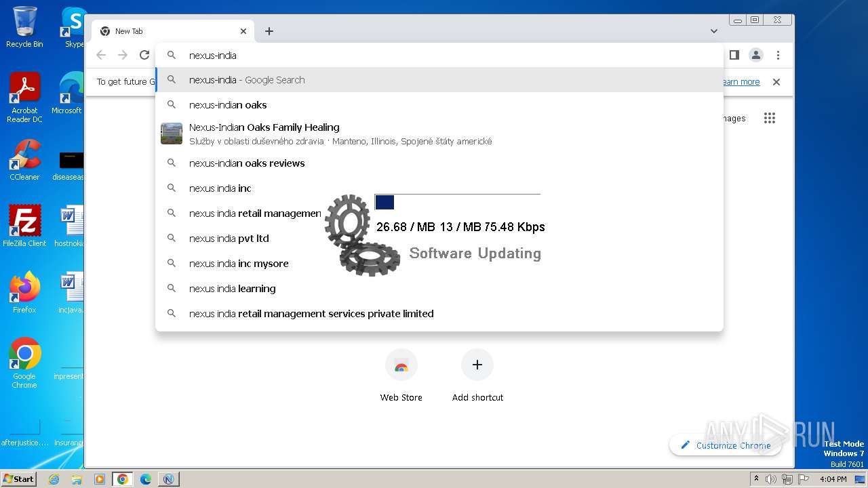
Task: Open Edge from the taskbar
Action: [x=146, y=479]
